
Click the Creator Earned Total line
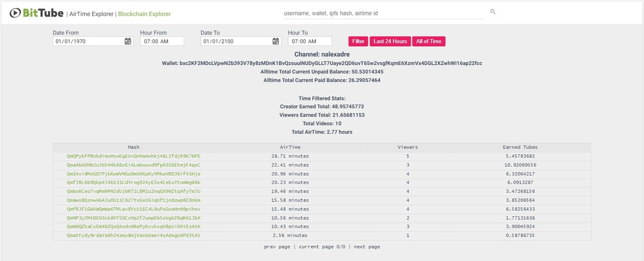322,107
